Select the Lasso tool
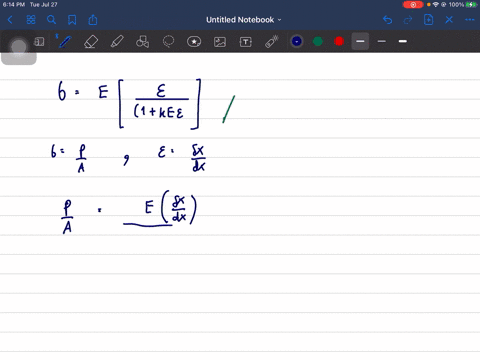This screenshot has height=360, width=480. [168, 42]
